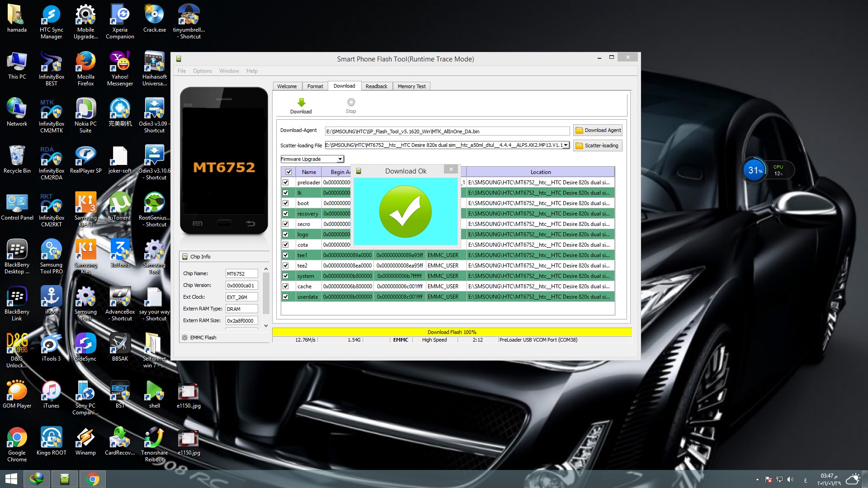Screen dimensions: 868x488
Task: Click the Download Flash 100% progress bar
Action: [452, 332]
